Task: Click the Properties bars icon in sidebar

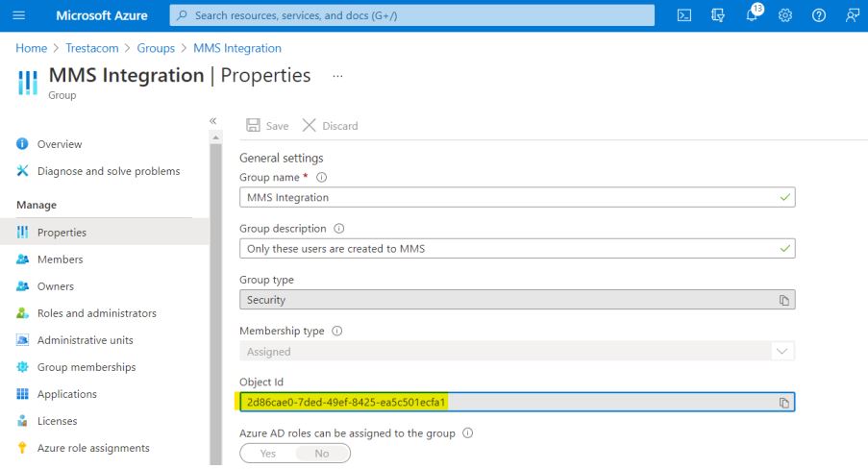Action: coord(22,232)
